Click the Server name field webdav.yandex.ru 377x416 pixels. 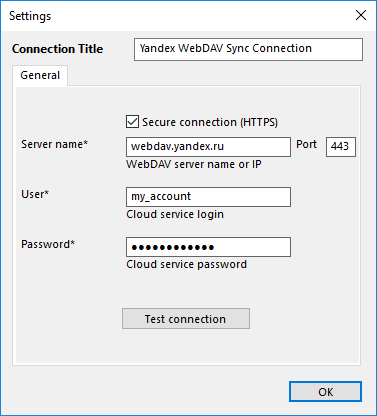208,147
